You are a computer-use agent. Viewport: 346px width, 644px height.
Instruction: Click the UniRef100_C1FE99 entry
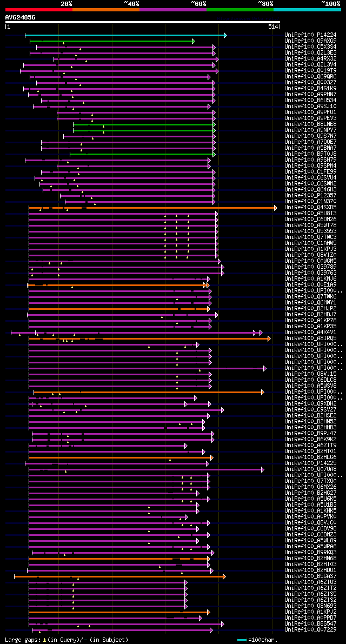click(x=310, y=172)
